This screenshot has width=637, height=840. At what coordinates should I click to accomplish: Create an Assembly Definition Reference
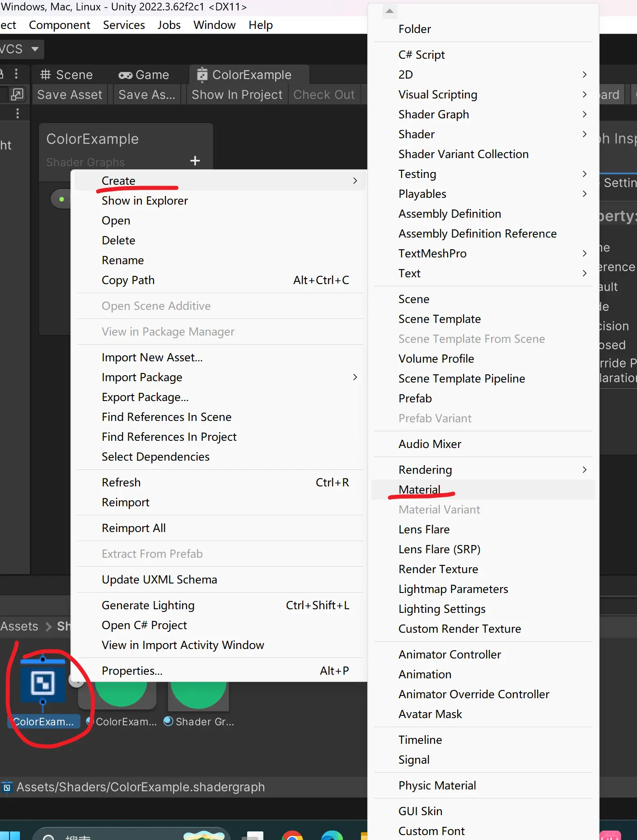tap(483, 233)
